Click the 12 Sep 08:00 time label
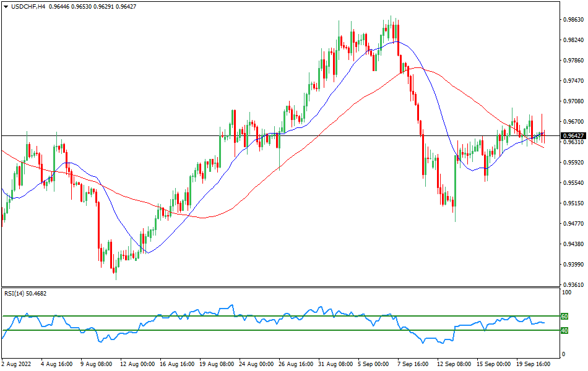 pos(454,364)
